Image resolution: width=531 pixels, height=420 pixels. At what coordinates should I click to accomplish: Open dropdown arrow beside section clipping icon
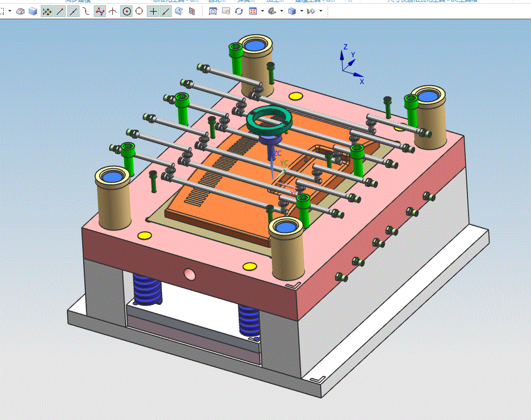click(x=321, y=11)
